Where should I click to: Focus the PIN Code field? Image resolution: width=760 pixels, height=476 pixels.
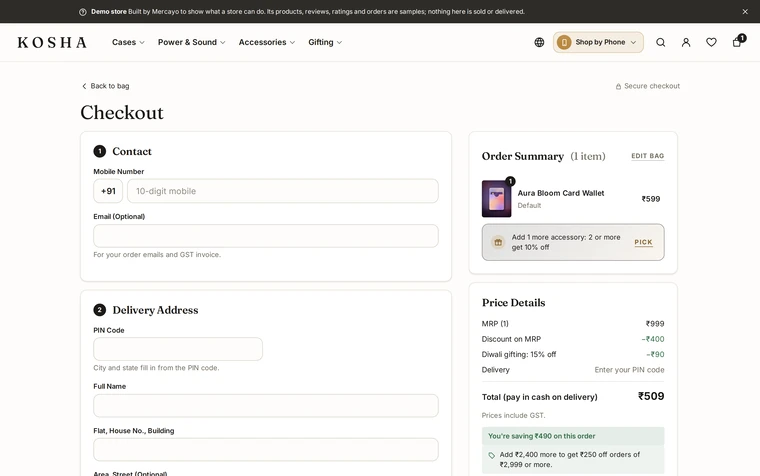coord(178,349)
